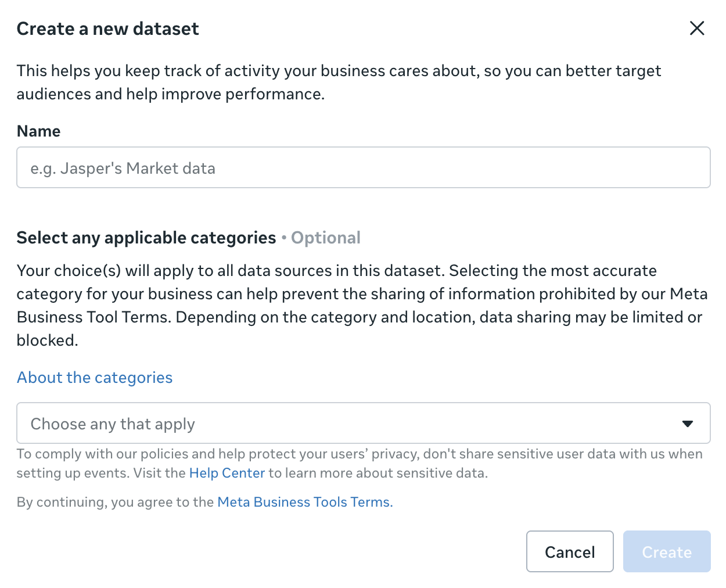Image resolution: width=726 pixels, height=588 pixels.
Task: Open the About the categories link
Action: click(x=95, y=378)
